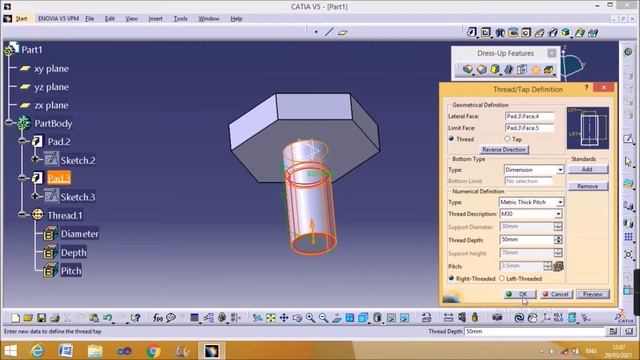Expand the Sketch.3 tree node
The width and height of the screenshot is (640, 360).
point(36,196)
